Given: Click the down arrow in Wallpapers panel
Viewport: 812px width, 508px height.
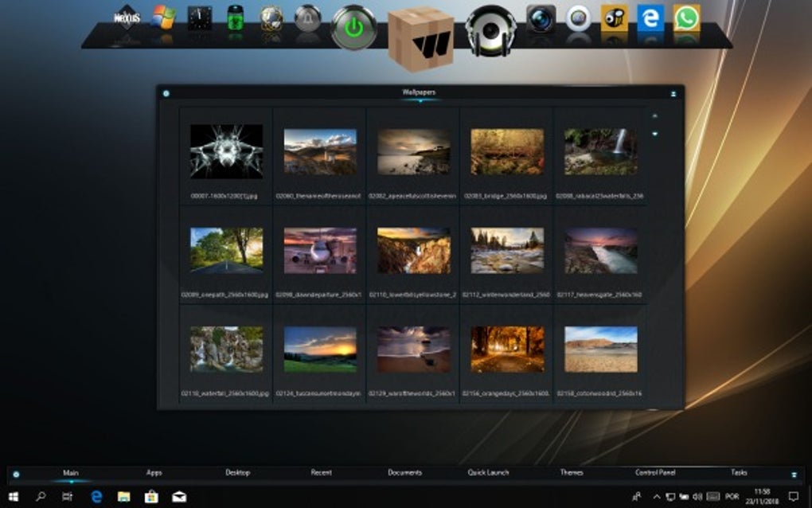Looking at the screenshot, I should tap(654, 134).
